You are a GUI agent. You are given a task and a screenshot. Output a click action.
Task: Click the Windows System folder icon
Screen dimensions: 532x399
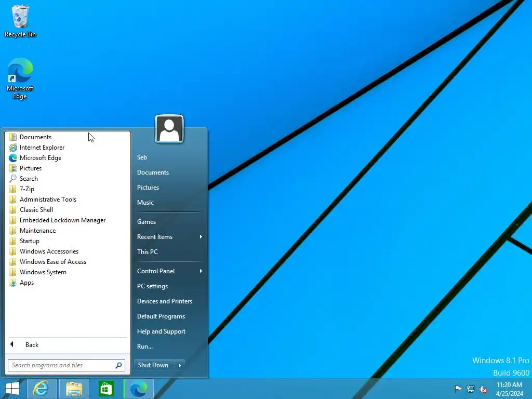(13, 272)
